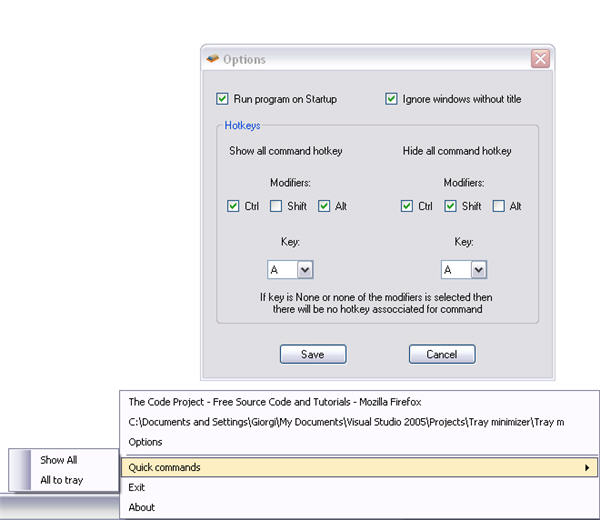Viewport: 600px width, 520px height.
Task: Restore the Code Project Mozilla Firefox window
Action: 359,402
